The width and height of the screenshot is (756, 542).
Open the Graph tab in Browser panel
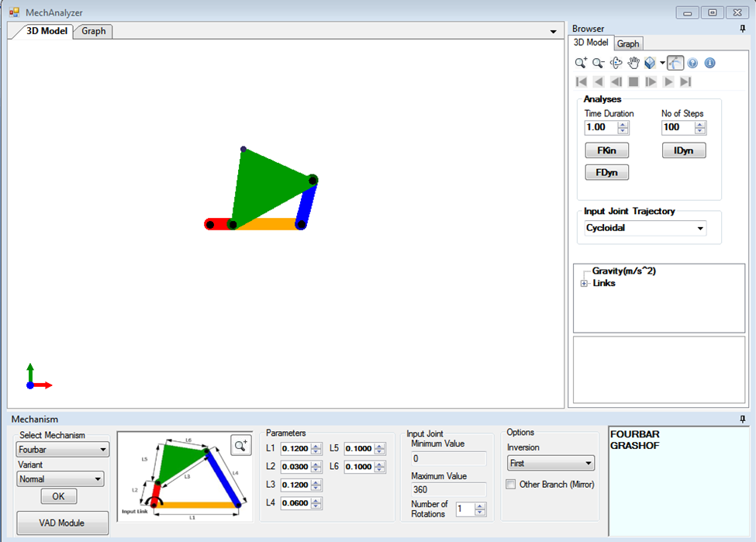tap(628, 43)
